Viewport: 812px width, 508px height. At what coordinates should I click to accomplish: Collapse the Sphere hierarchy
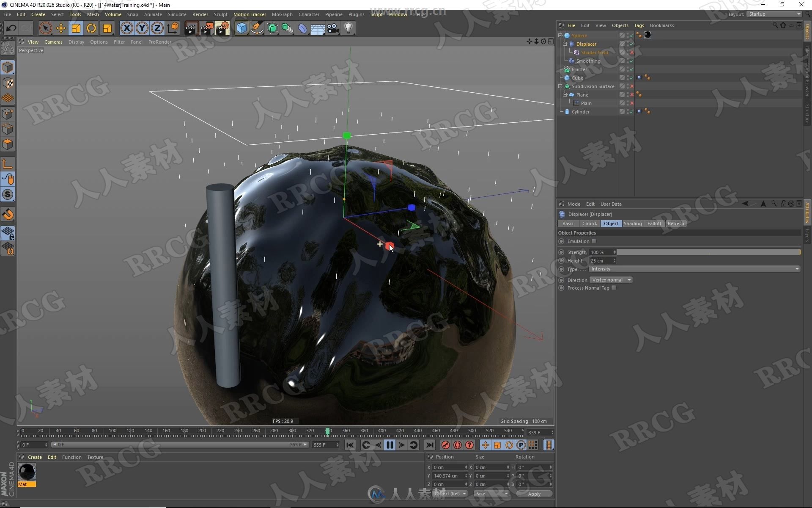560,36
